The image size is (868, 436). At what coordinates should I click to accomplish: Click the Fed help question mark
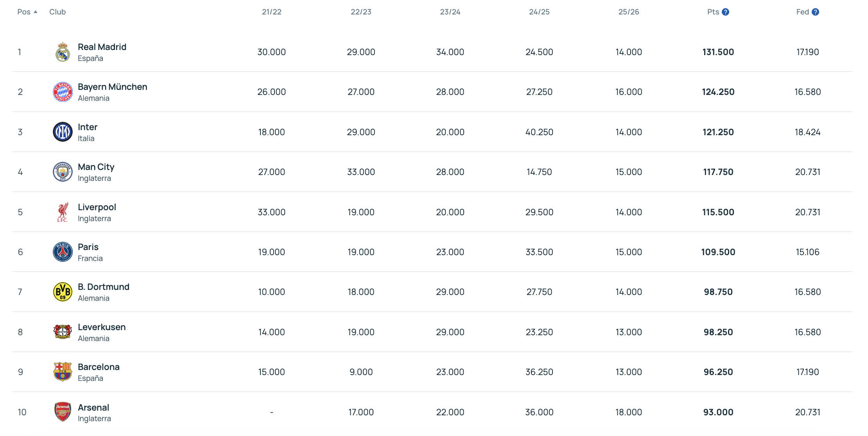815,12
